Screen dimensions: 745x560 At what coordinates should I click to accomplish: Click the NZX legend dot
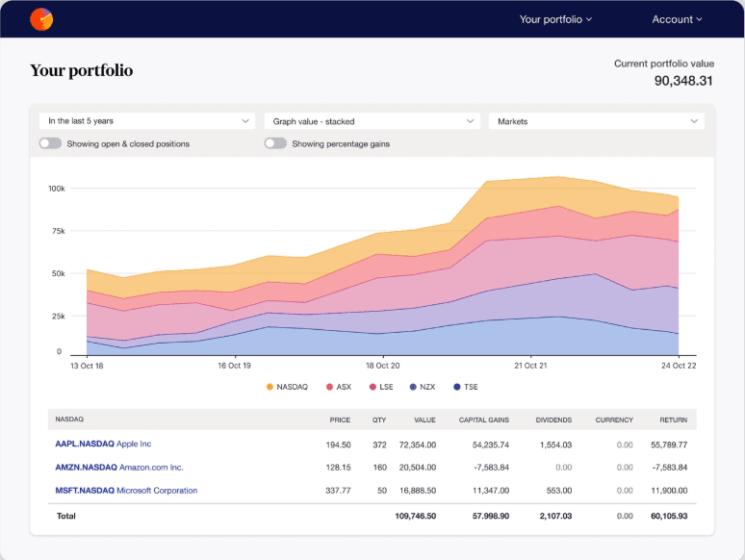[413, 387]
